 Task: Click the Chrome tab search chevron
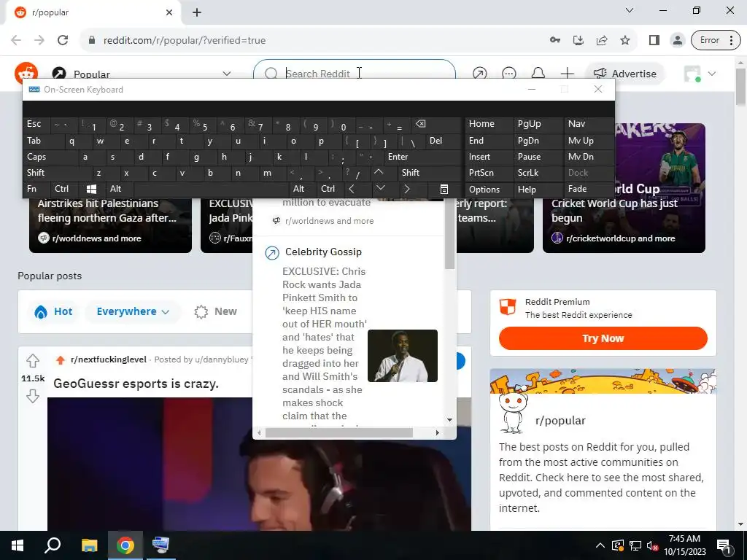coord(630,10)
